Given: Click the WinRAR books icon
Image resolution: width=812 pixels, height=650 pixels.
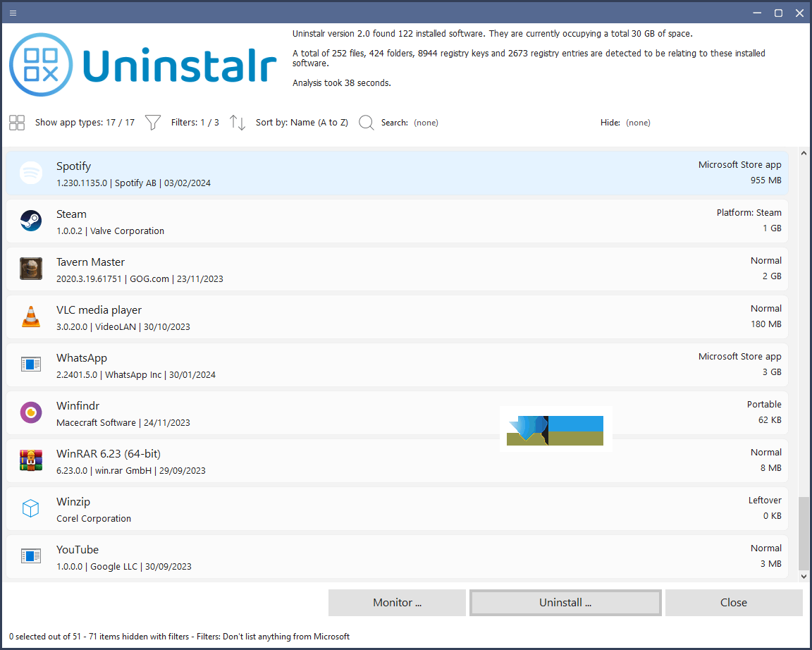Looking at the screenshot, I should [31, 460].
